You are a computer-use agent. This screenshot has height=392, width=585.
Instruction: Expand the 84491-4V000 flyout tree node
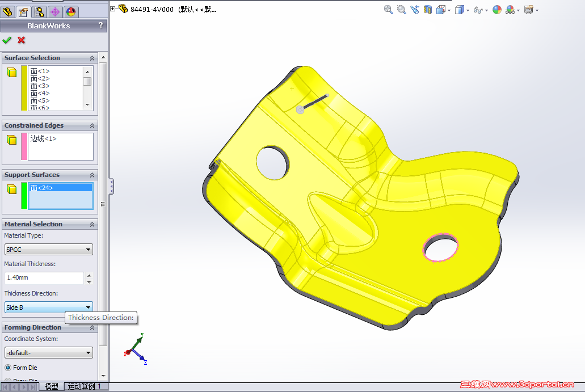[x=113, y=9]
